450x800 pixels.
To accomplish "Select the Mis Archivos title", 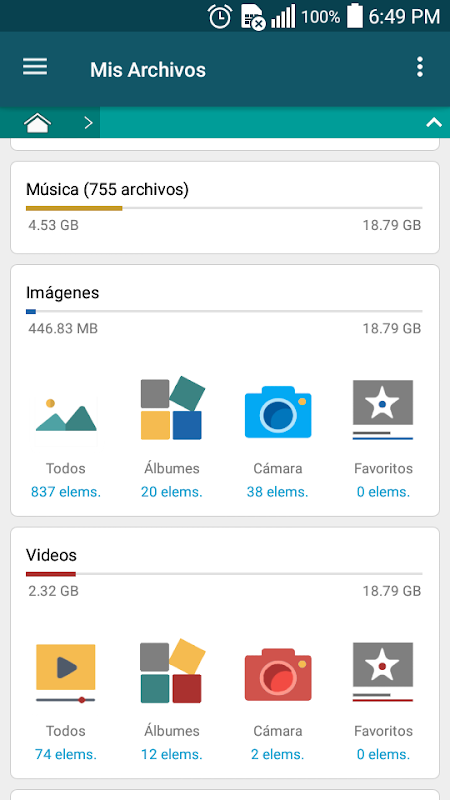I will 148,69.
